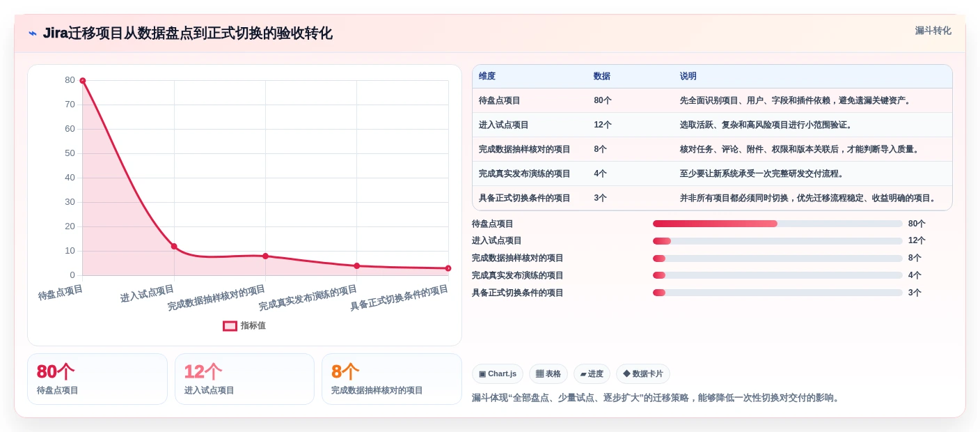Screen dimensions: 980x432
Task: Click the chart data point at 80
Action: (82, 80)
